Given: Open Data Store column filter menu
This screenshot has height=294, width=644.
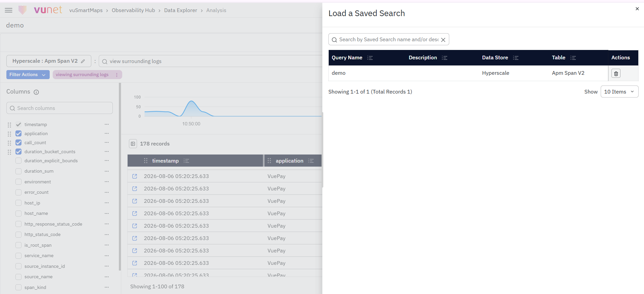Looking at the screenshot, I should click(516, 58).
